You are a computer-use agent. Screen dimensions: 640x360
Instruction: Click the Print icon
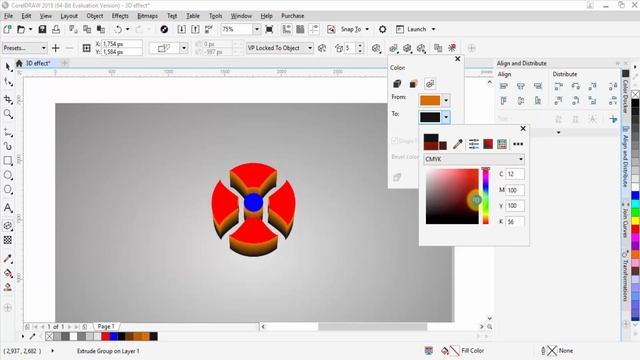point(56,29)
